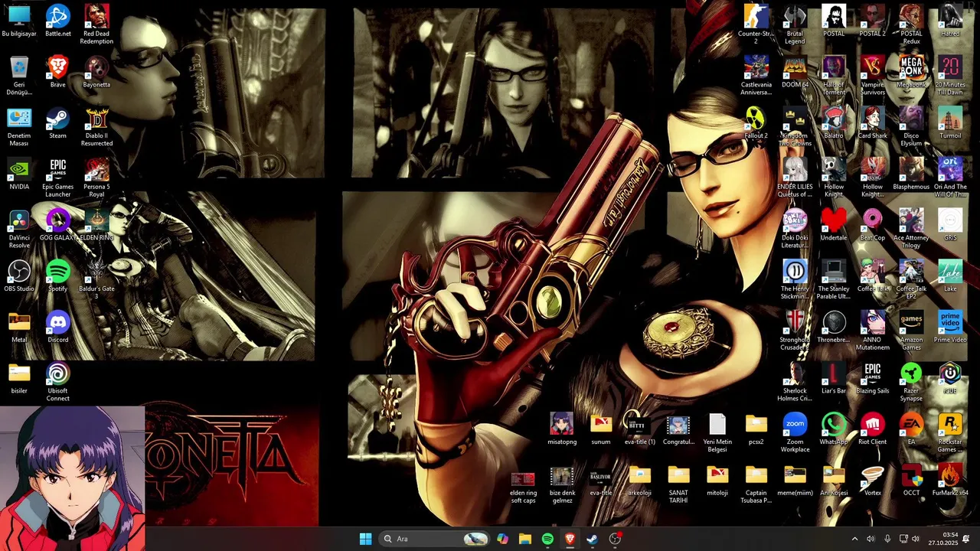The width and height of the screenshot is (980, 551).
Task: Select the misatopng image file
Action: (562, 430)
